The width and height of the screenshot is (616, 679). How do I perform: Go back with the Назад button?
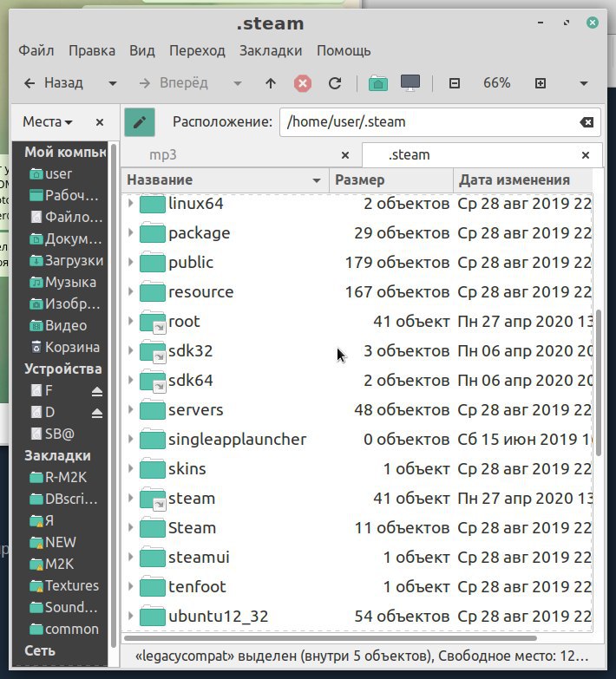[x=54, y=83]
